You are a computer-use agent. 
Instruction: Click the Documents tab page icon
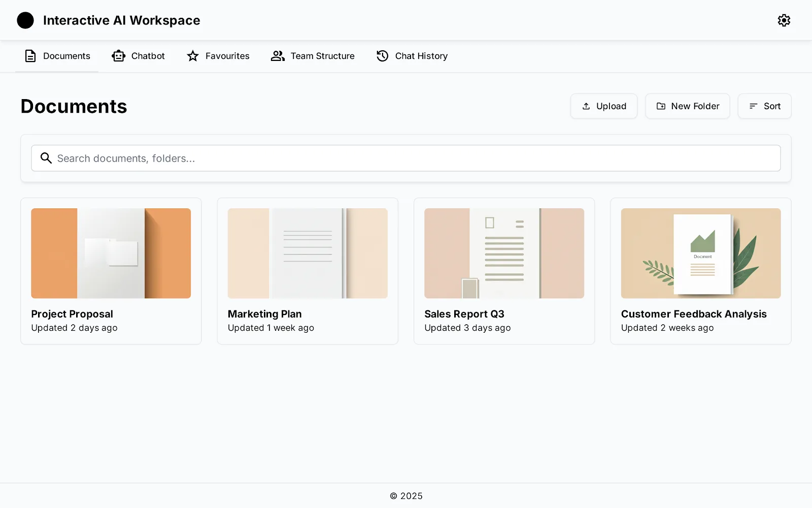[30, 56]
